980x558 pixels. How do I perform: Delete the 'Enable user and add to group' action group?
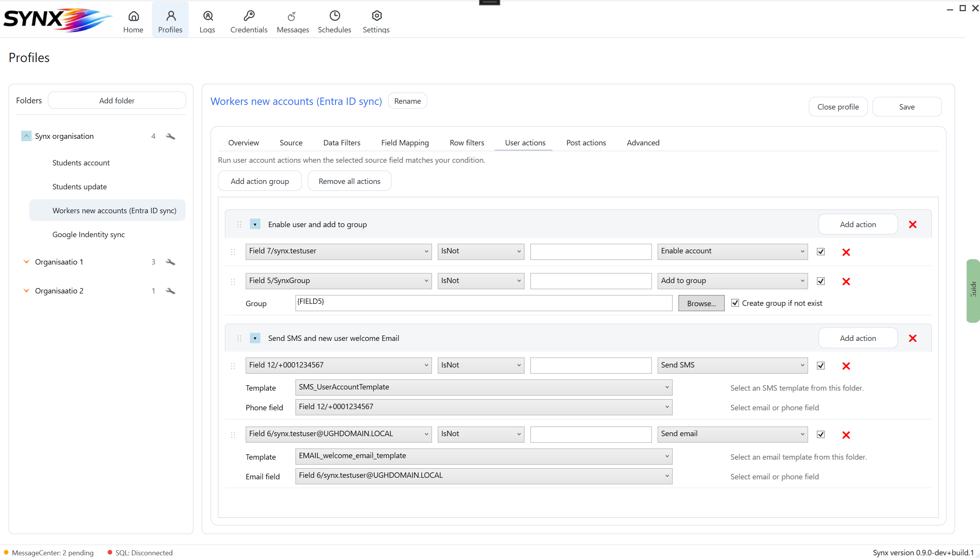913,224
